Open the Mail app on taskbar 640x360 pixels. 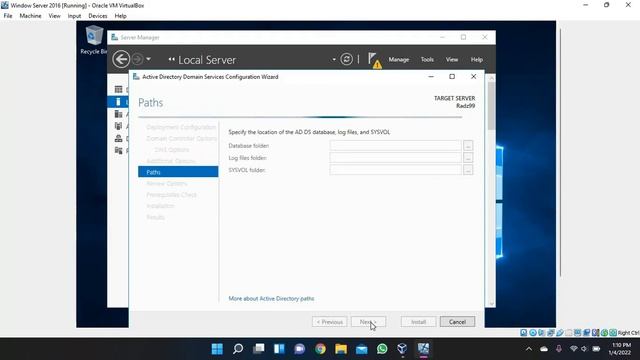[362, 349]
